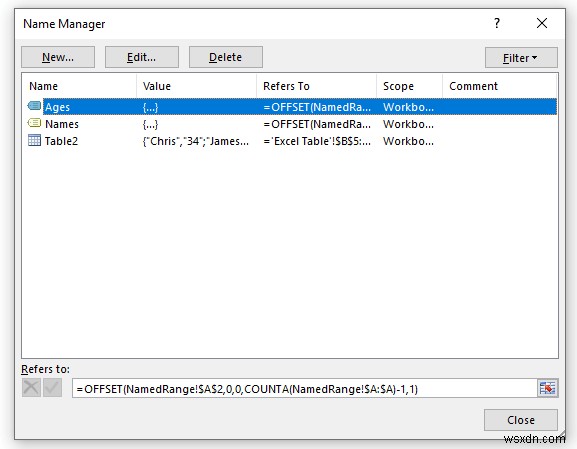Sort by the Scope column header

tap(410, 86)
